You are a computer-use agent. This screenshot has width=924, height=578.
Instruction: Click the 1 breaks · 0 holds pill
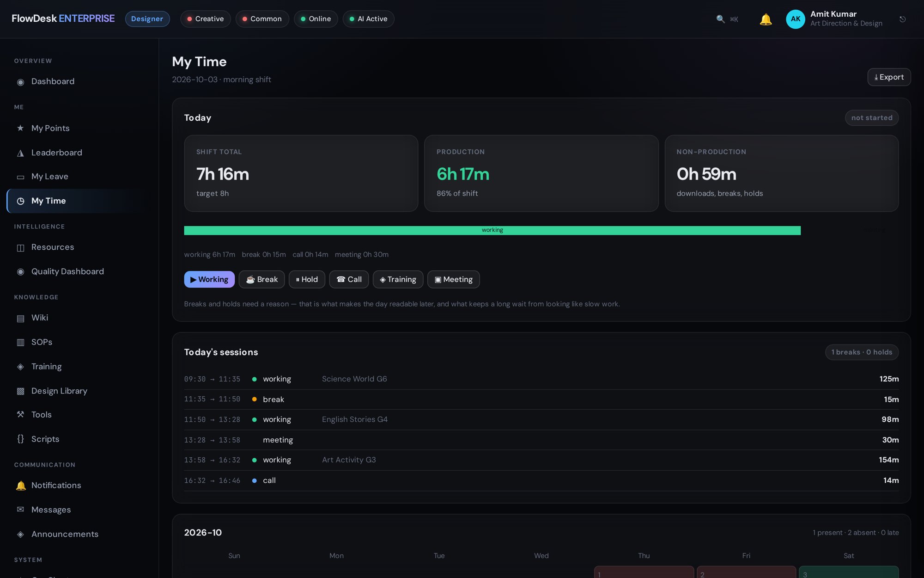[862, 352]
